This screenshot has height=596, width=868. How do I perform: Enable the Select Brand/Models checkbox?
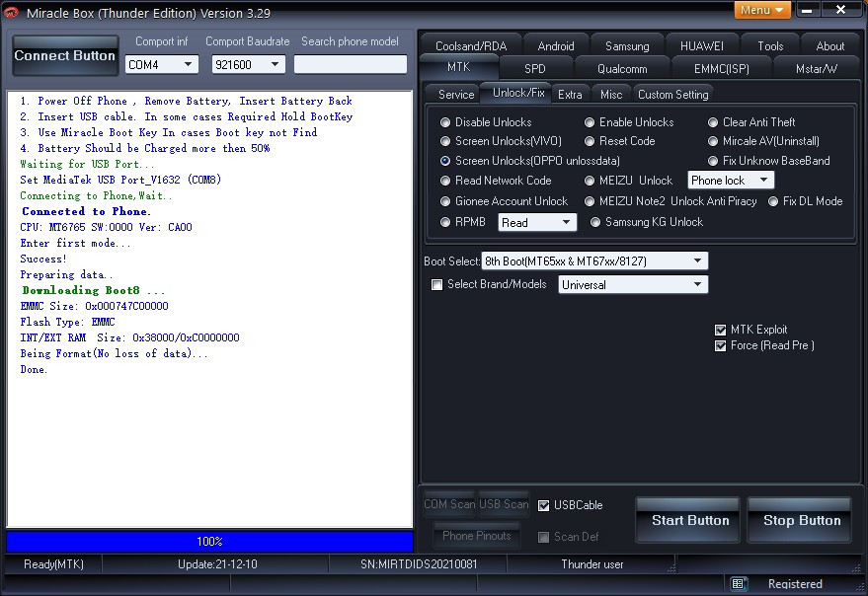(437, 284)
